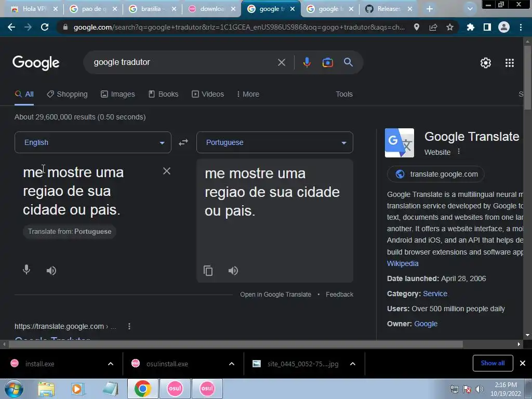Reload the page with the refresh icon

45,27
